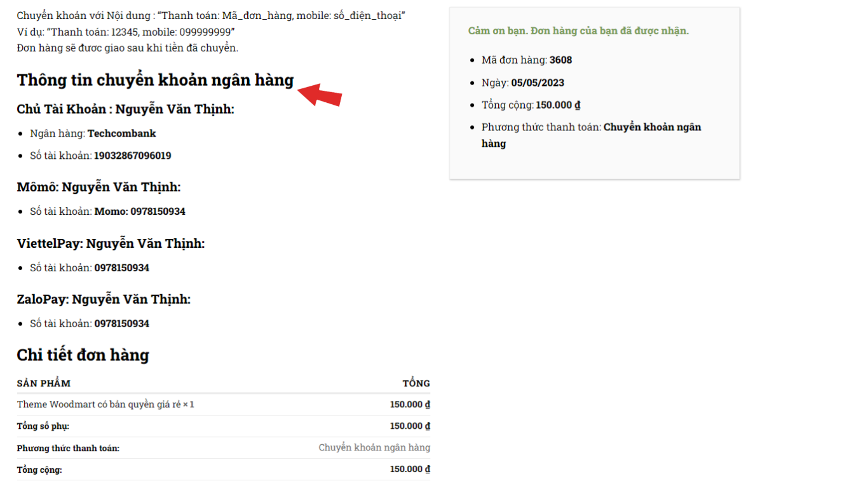Click the 'ViettelPay: Nguyễn Văn Thịnh' heading
Image resolution: width=868 pixels, height=488 pixels.
[x=111, y=243]
